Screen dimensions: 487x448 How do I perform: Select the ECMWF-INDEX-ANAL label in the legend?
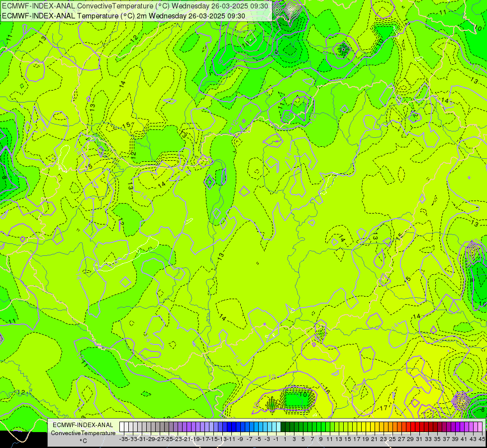[x=83, y=425]
